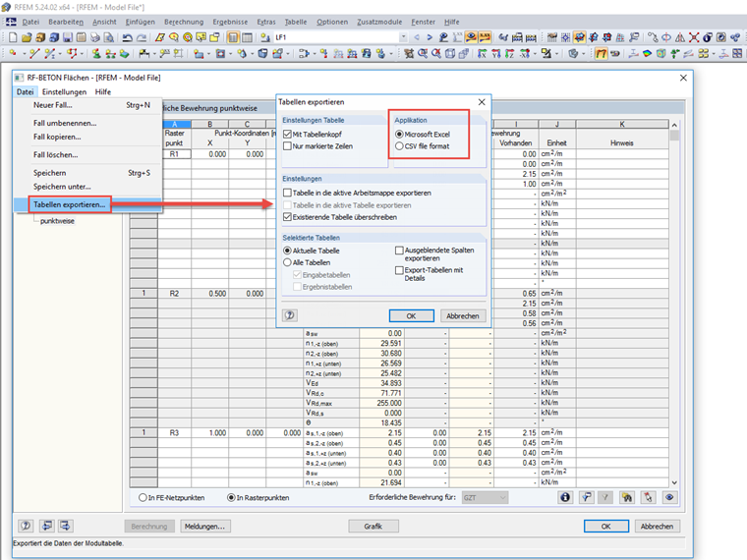Click the view in Y direction icon
The width and height of the screenshot is (747, 560).
[496, 53]
